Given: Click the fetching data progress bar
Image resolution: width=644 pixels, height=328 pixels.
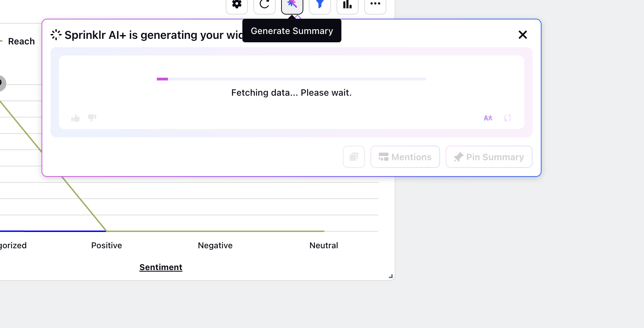Looking at the screenshot, I should point(292,79).
